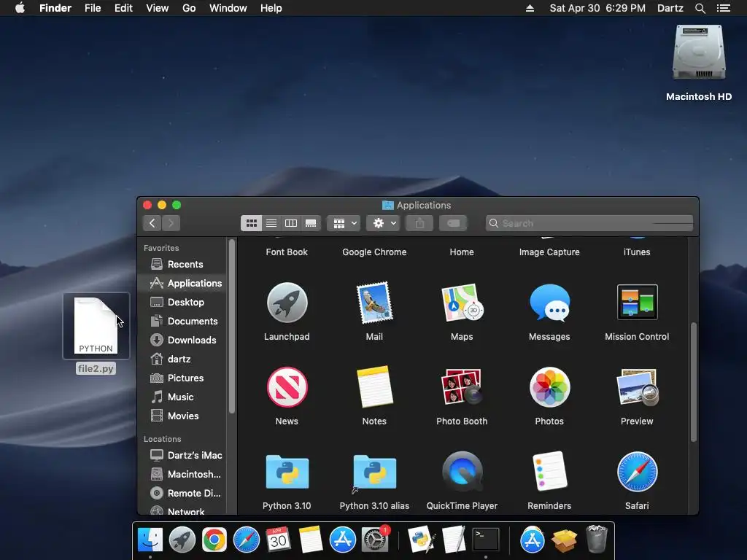
Task: Open the Edit menu
Action: point(123,8)
